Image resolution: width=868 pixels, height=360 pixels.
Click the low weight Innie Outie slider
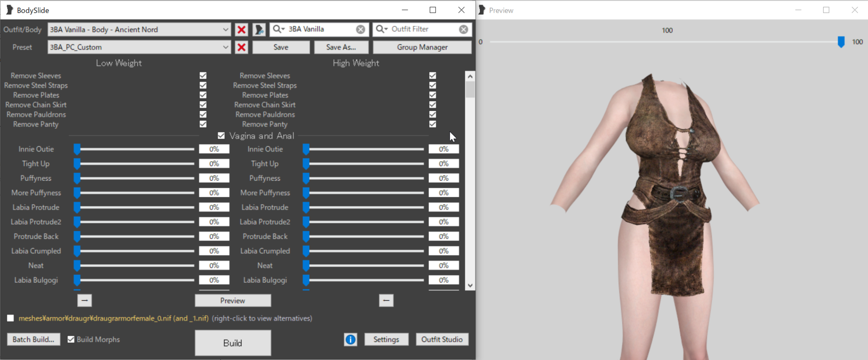134,149
